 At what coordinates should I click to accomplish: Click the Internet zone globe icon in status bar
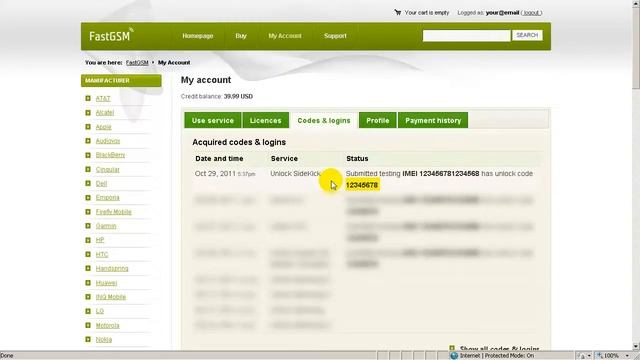(x=454, y=356)
